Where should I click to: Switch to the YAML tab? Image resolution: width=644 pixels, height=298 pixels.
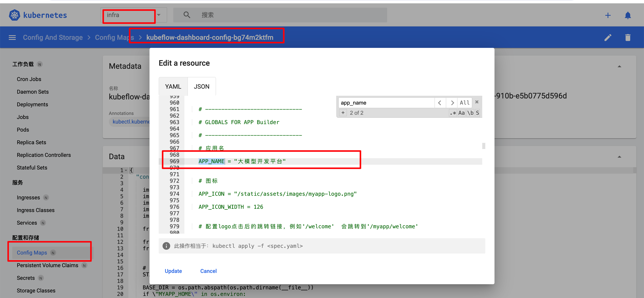(x=173, y=86)
